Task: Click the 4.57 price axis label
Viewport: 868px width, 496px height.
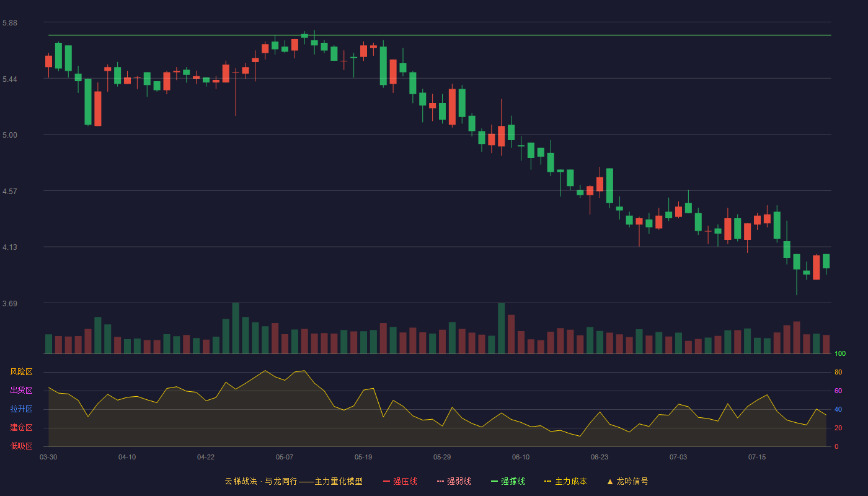Action: (x=10, y=192)
